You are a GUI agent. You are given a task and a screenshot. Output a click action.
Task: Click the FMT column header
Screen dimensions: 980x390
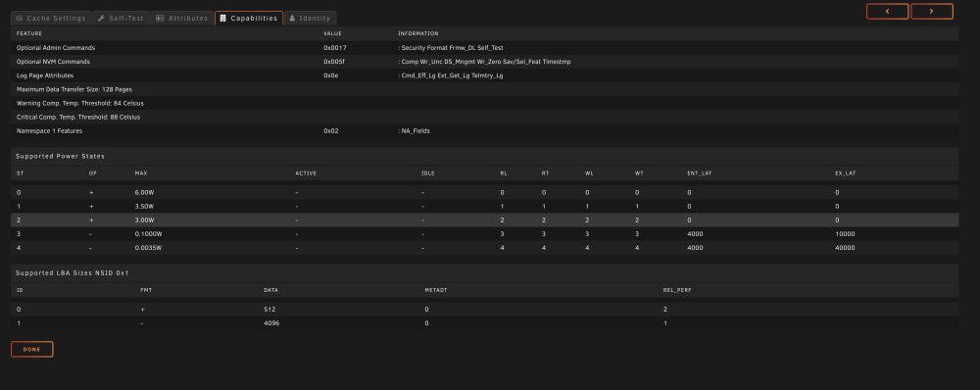(x=146, y=290)
